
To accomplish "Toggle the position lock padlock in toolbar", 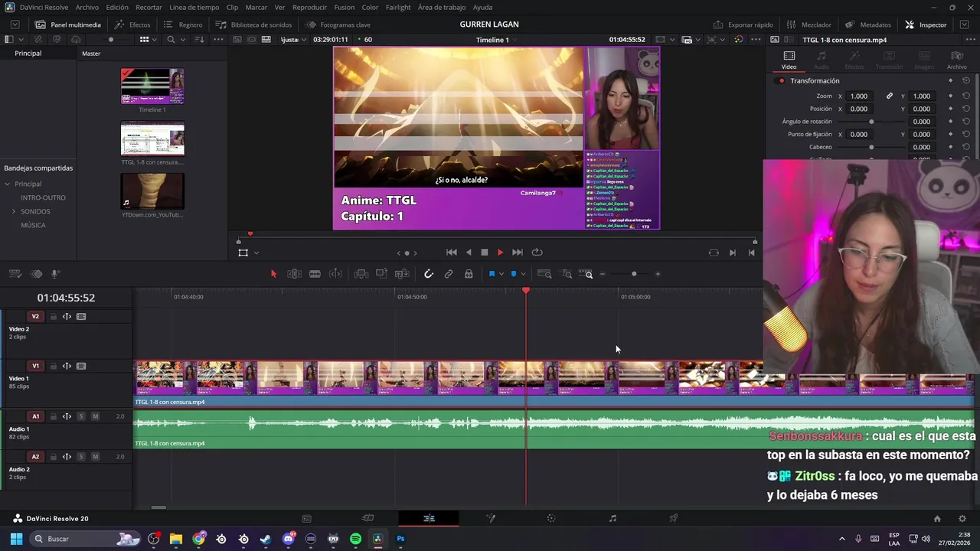I will tap(469, 274).
